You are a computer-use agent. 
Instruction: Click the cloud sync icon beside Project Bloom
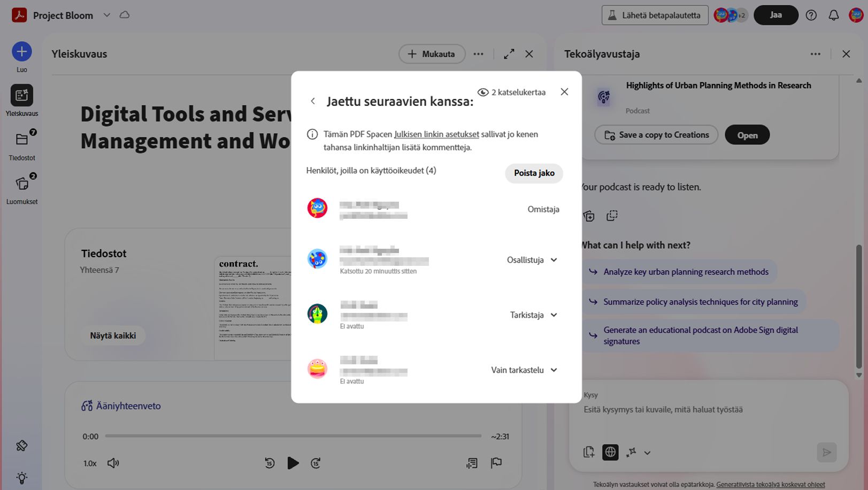(x=125, y=15)
